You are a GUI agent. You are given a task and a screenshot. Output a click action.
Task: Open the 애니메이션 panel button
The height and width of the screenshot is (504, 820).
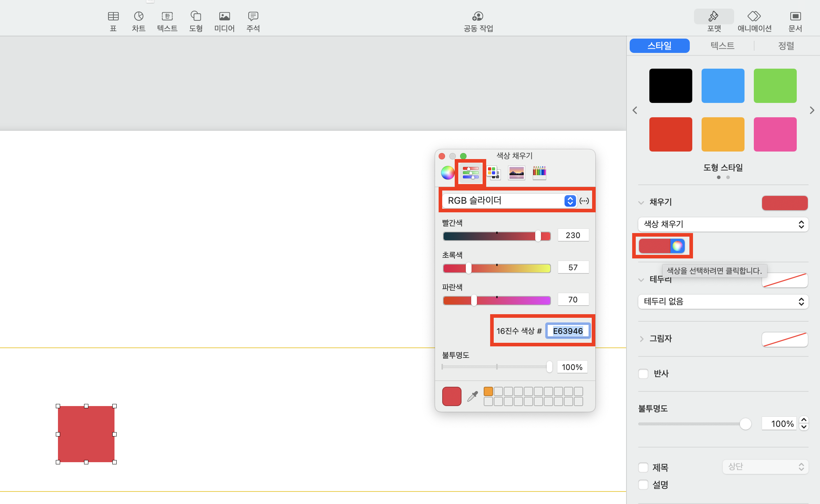(754, 16)
